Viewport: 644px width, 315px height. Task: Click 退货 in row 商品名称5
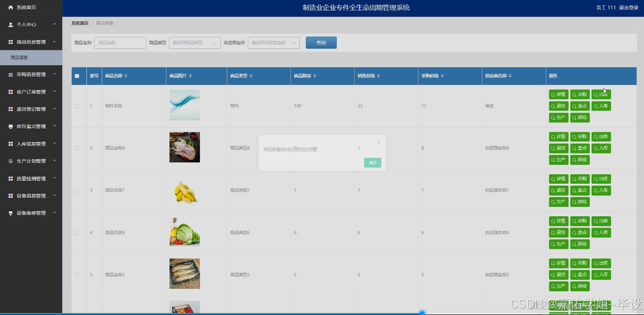tap(559, 275)
